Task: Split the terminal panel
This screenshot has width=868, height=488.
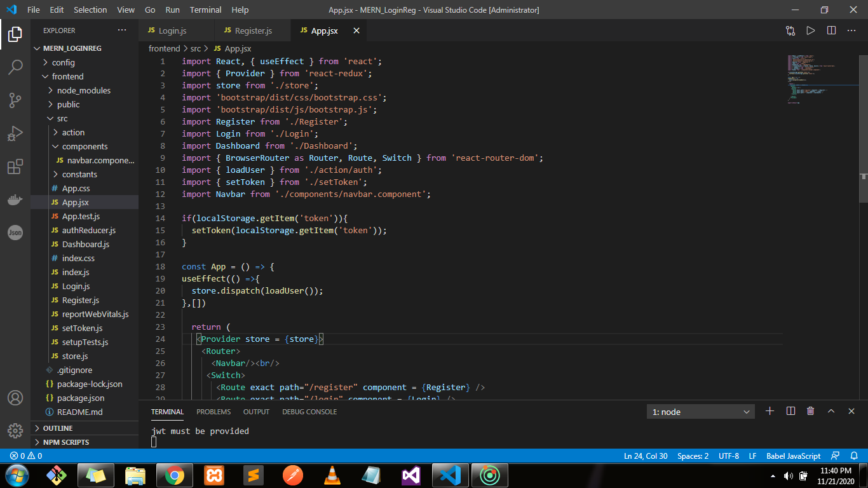Action: [x=790, y=411]
